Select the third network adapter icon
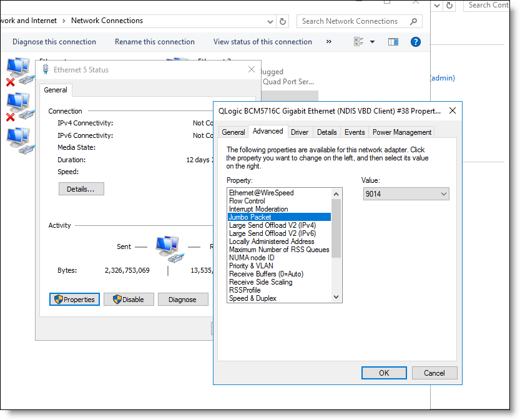The image size is (520, 420). point(19,140)
